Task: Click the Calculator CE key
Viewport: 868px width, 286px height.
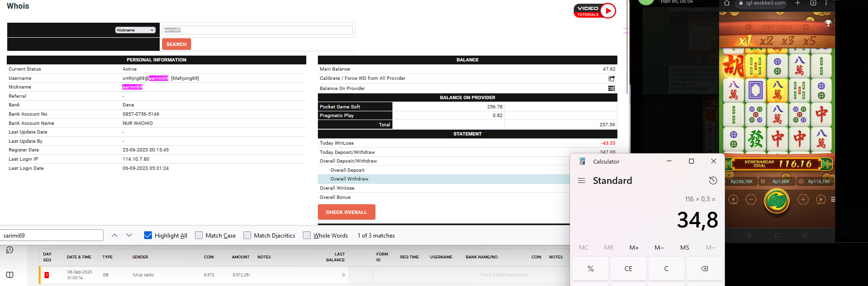Action: click(x=628, y=269)
